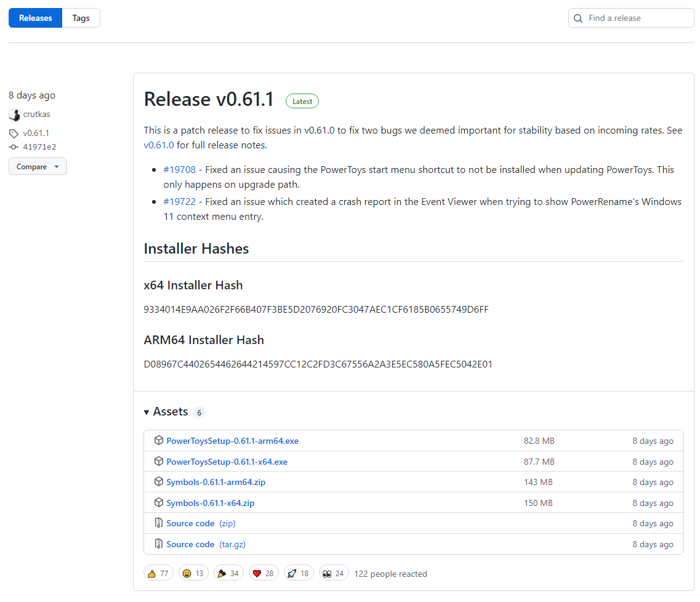Image resolution: width=700 pixels, height=602 pixels.
Task: Click the tag icon beside v0.61.1
Action: click(x=14, y=134)
